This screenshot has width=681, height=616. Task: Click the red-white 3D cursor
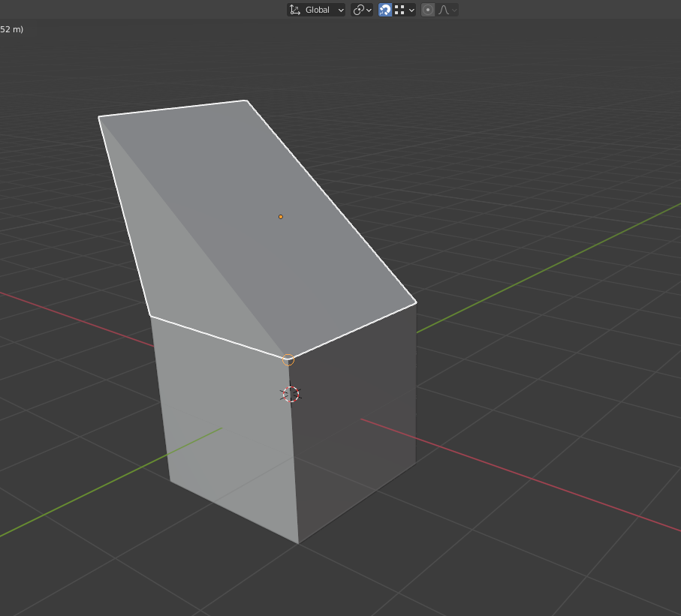pyautogui.click(x=290, y=394)
